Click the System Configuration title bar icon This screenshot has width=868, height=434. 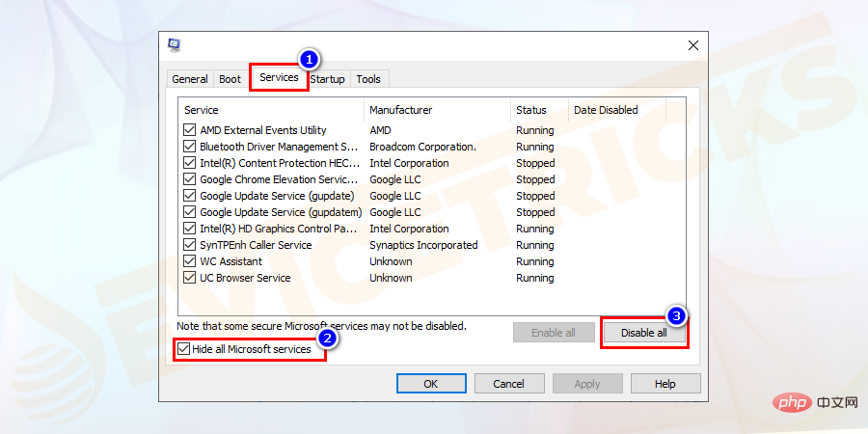(x=174, y=45)
